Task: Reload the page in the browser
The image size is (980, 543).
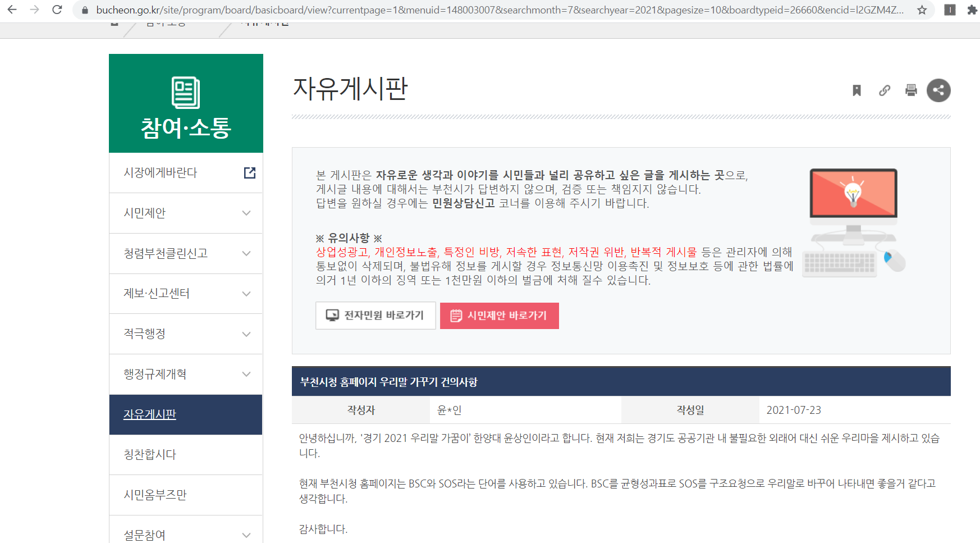Action: (57, 10)
